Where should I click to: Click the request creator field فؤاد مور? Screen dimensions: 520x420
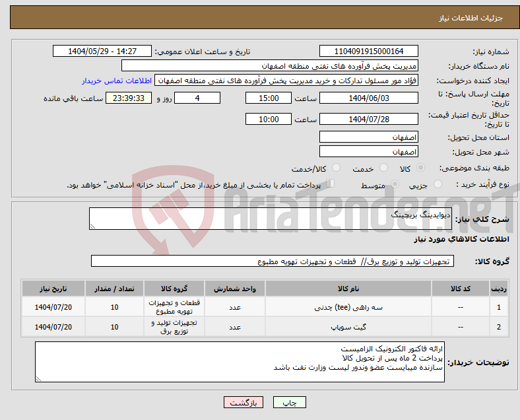click(x=286, y=81)
